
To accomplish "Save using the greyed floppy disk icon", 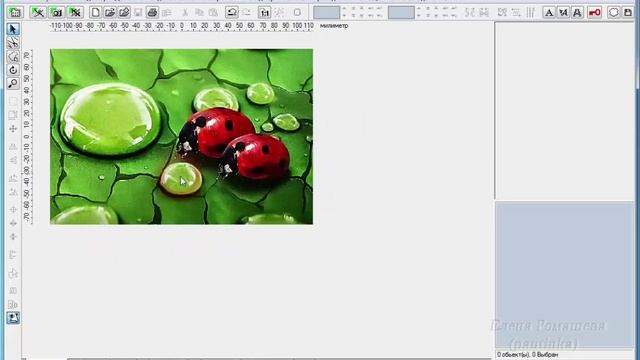I will click(138, 13).
